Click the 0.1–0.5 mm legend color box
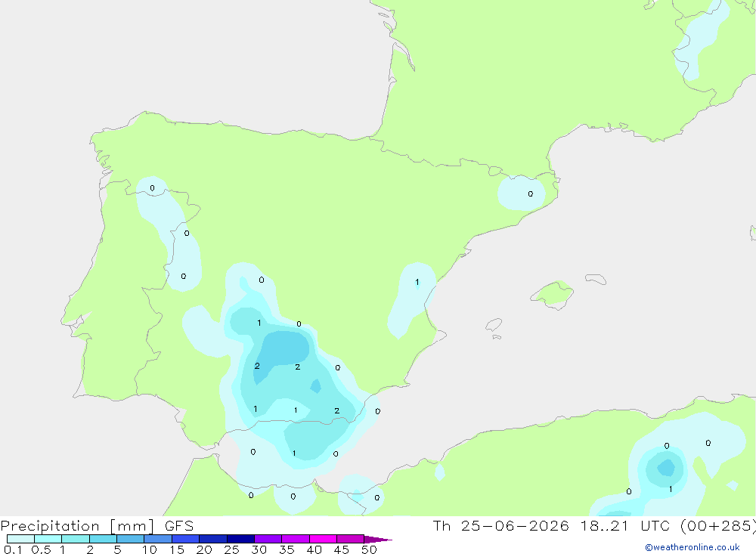Screen dimensions: 756x554 click(20, 539)
